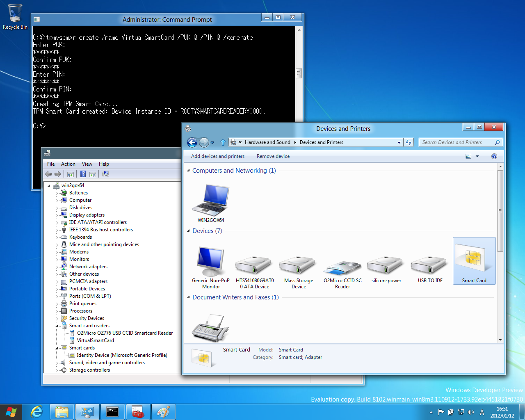Collapse the Smart card readers node

coord(57,326)
